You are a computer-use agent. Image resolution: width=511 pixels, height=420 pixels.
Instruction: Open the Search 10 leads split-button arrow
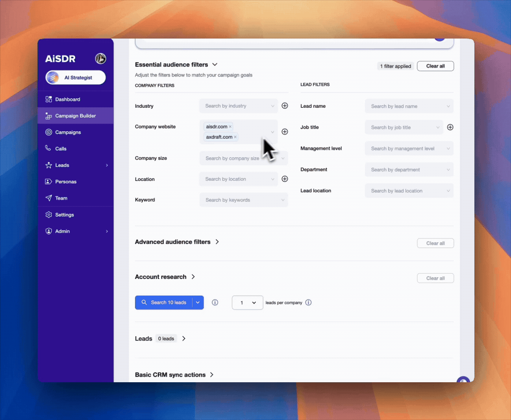198,302
